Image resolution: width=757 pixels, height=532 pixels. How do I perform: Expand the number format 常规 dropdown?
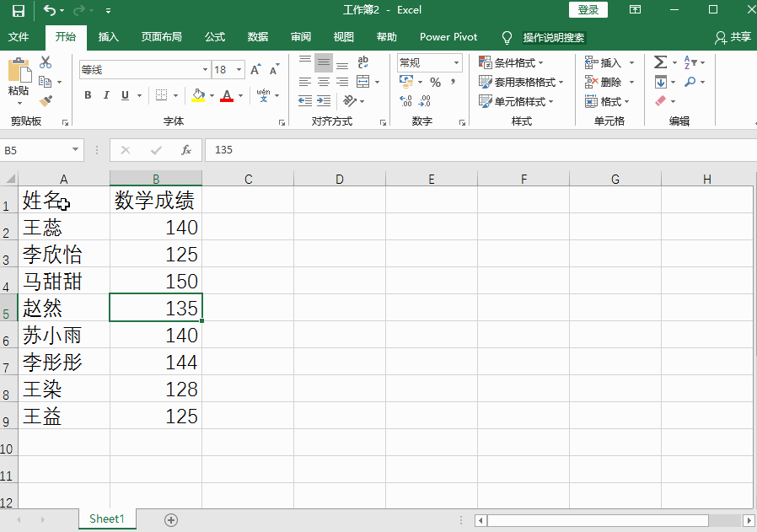coord(457,62)
